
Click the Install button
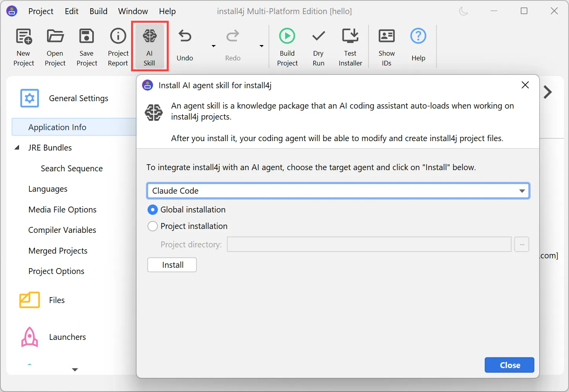[x=172, y=265]
